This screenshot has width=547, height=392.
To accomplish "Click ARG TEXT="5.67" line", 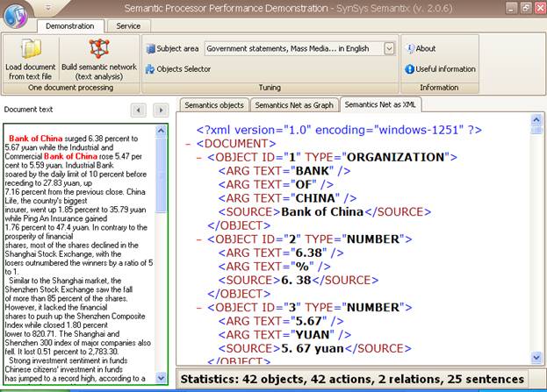I will pos(281,321).
